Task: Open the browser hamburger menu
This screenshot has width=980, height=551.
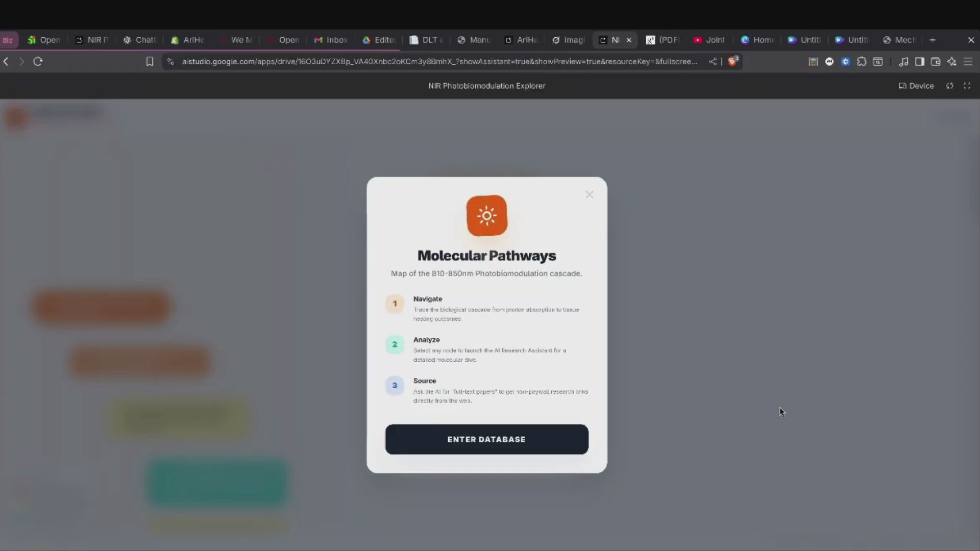Action: coord(968,61)
